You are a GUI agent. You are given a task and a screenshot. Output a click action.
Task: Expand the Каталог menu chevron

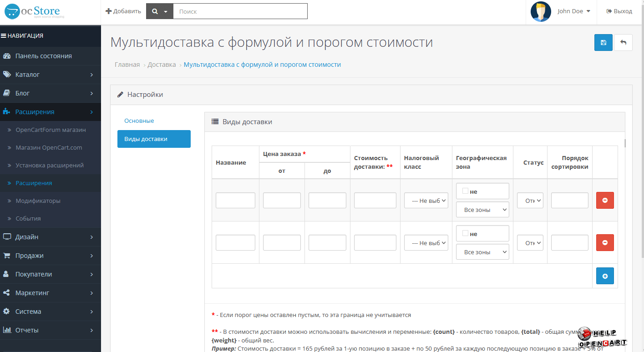click(x=91, y=75)
